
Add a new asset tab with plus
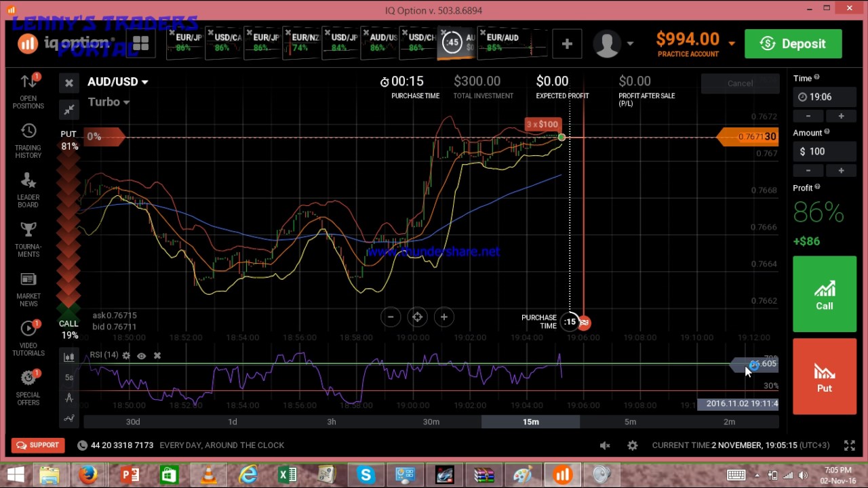click(x=567, y=44)
